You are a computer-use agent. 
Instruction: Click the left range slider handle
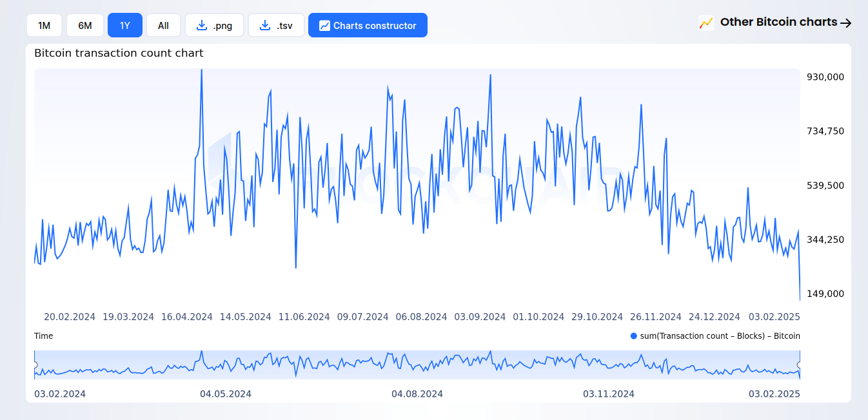pos(35,365)
